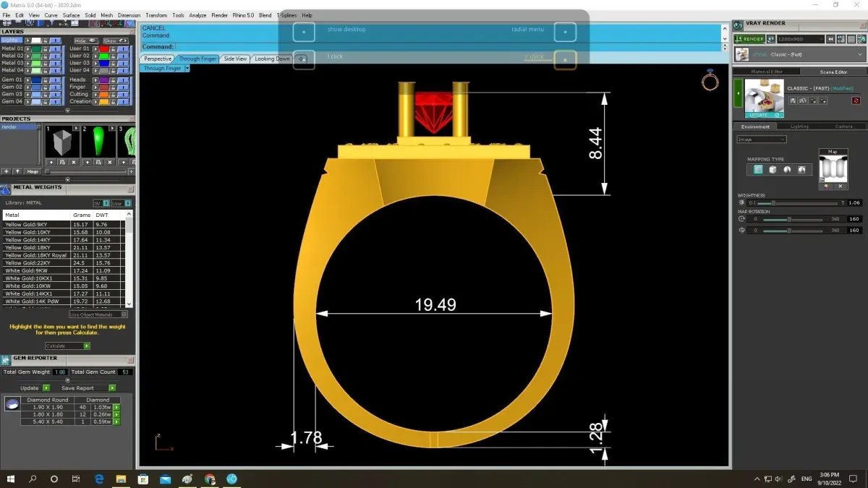Click the Calculate button
Image resolution: width=868 pixels, height=488 pixels.
point(68,346)
